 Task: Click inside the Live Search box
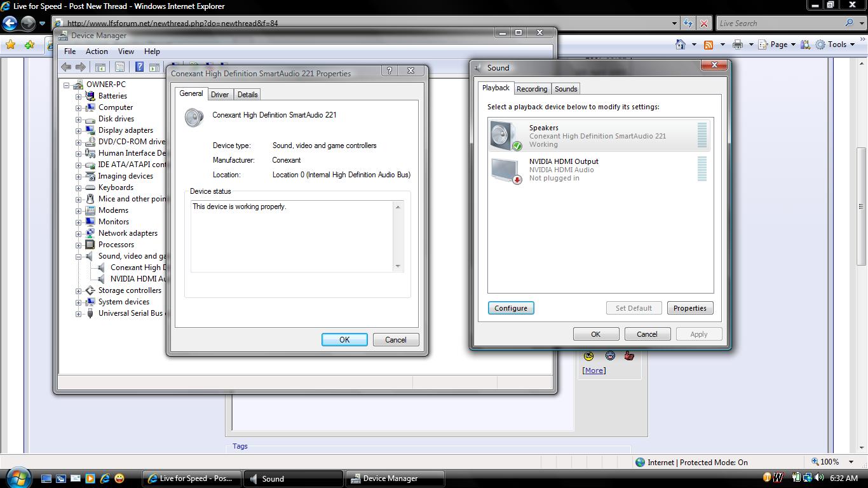coord(780,24)
